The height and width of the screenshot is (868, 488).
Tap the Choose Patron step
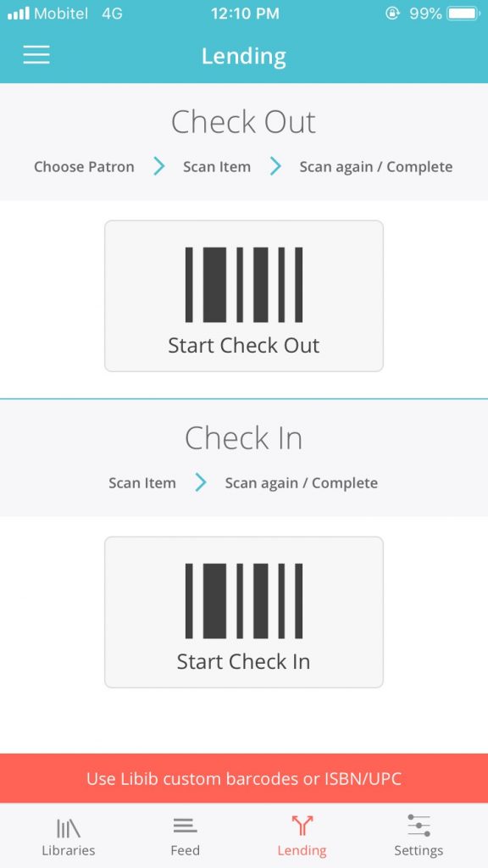click(84, 167)
